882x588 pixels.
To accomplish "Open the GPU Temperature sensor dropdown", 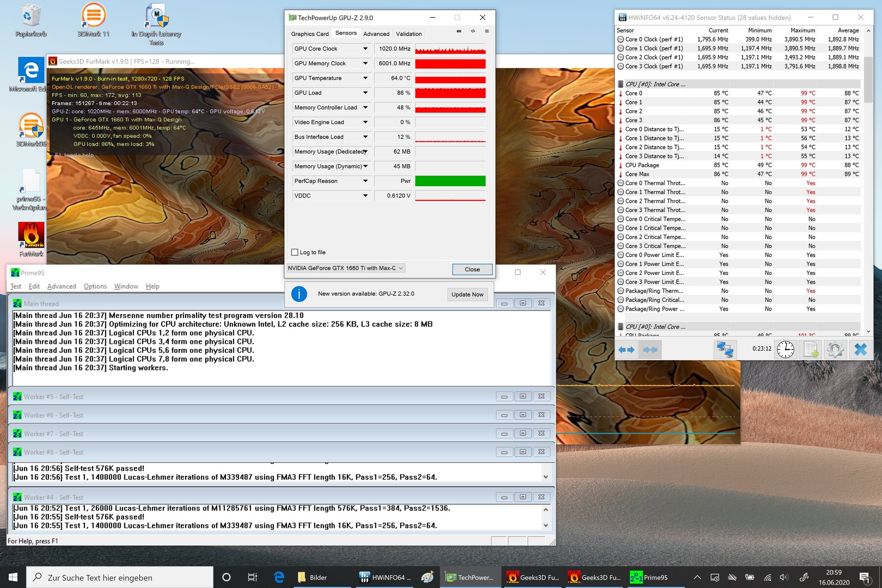I will pyautogui.click(x=365, y=78).
